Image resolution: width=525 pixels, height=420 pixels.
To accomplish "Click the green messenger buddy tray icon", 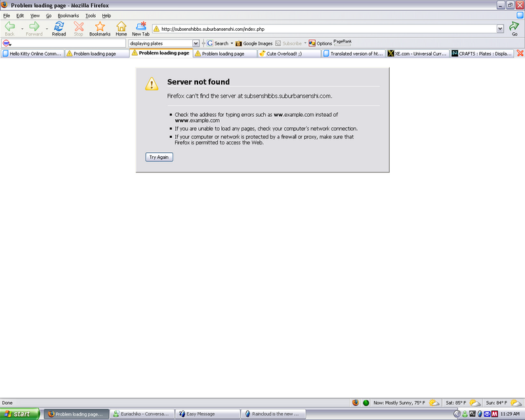I will coord(465,414).
